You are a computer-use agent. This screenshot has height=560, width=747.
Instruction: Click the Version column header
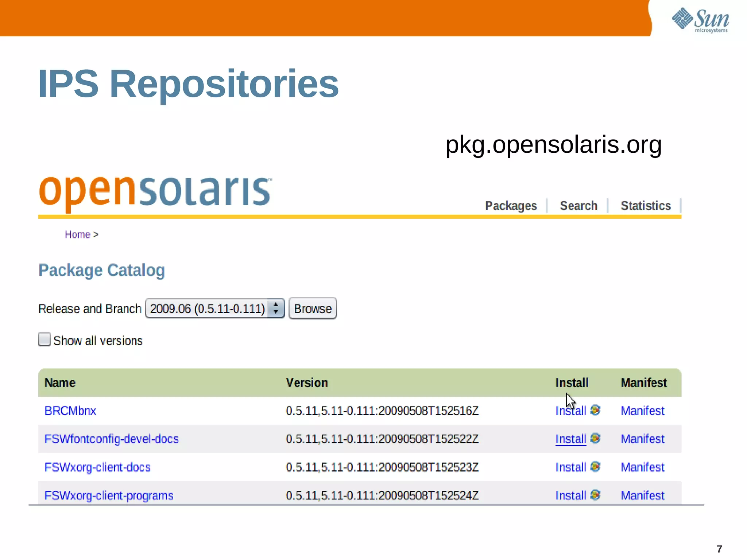coord(307,383)
